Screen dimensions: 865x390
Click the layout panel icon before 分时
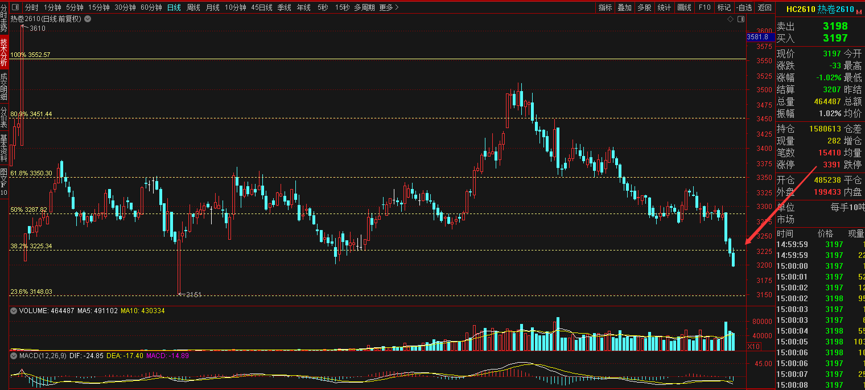[15, 7]
